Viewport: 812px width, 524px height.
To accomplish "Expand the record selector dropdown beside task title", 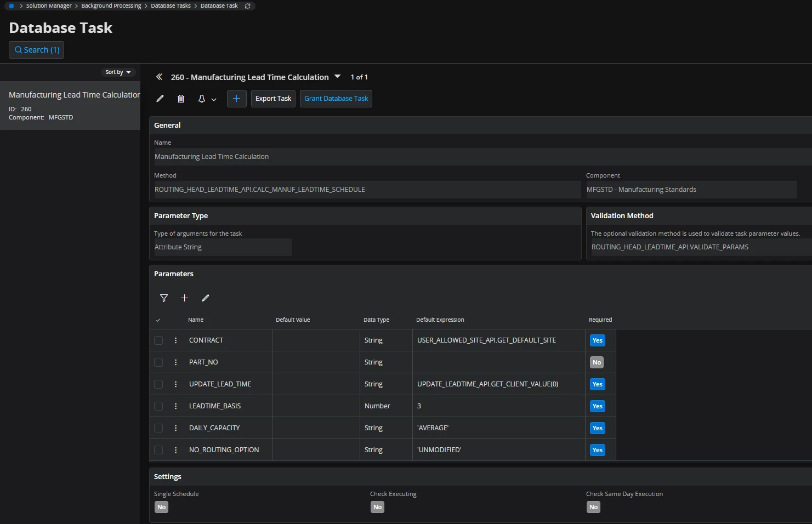I will tap(338, 77).
